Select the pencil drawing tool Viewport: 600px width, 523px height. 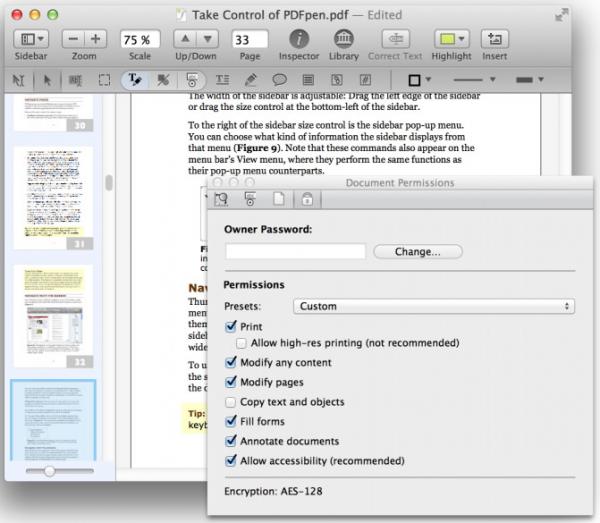pyautogui.click(x=251, y=80)
